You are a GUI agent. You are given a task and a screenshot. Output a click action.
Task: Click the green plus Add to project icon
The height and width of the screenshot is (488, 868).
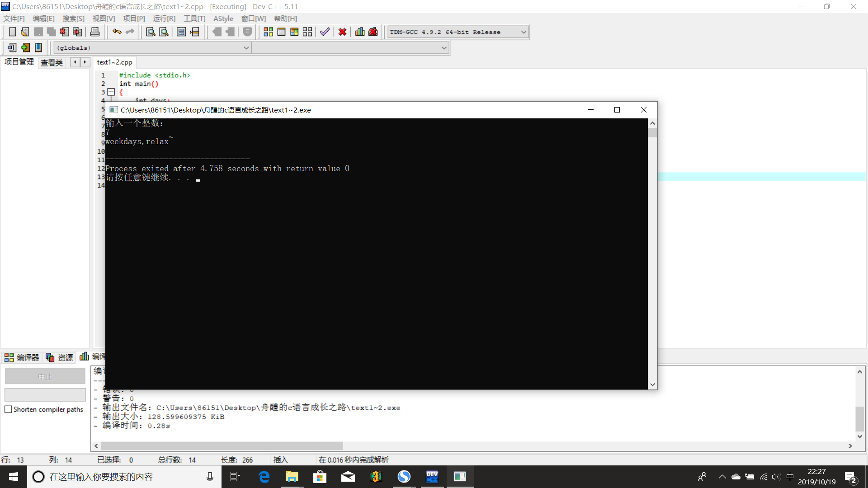pos(25,47)
